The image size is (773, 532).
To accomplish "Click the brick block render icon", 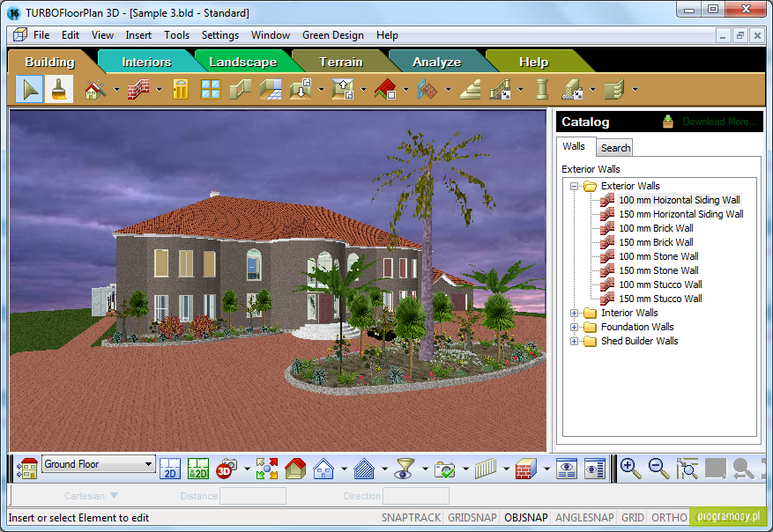I will coord(526,468).
